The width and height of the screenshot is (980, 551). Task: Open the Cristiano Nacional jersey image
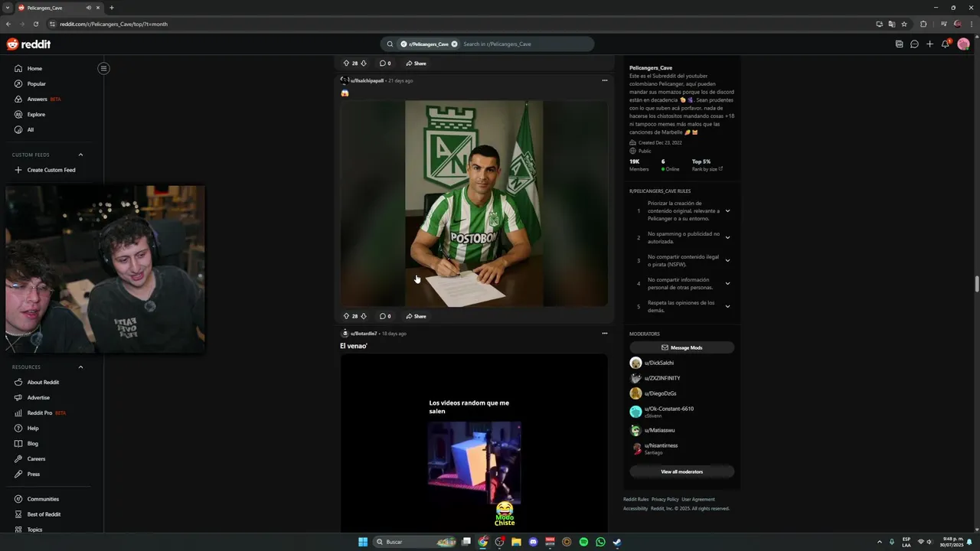point(474,204)
